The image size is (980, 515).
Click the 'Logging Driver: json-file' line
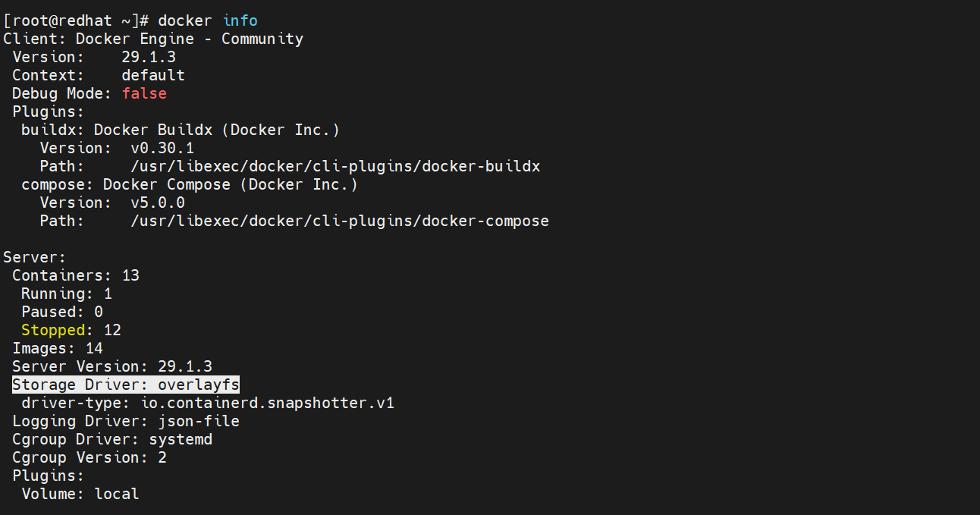click(x=125, y=421)
